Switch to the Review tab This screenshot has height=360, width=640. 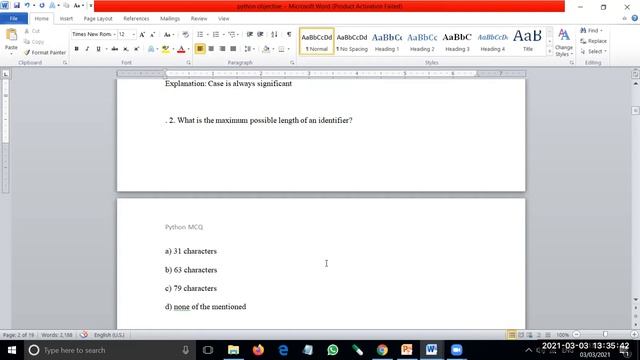199,19
